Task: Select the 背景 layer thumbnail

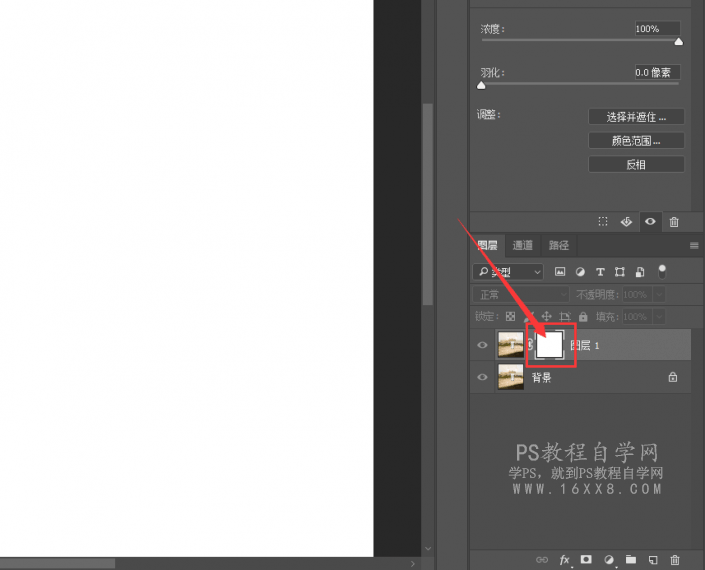Action: (x=511, y=377)
